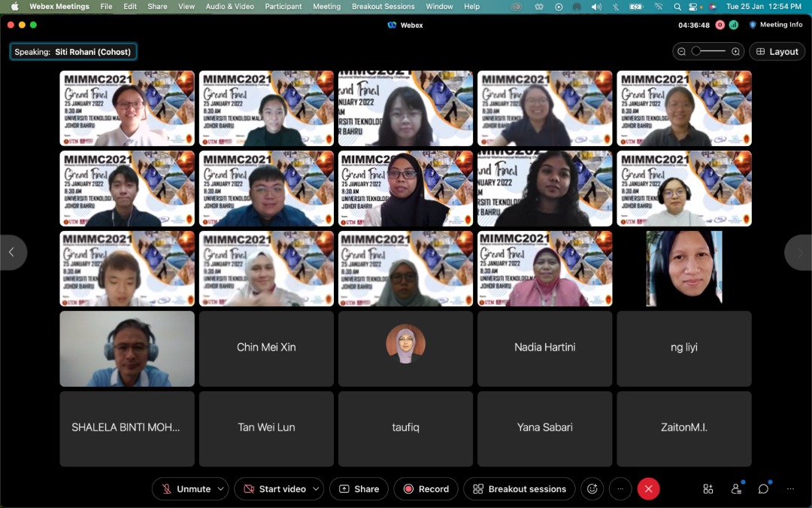The width and height of the screenshot is (812, 508).
Task: Start video with the camera button
Action: tap(274, 488)
